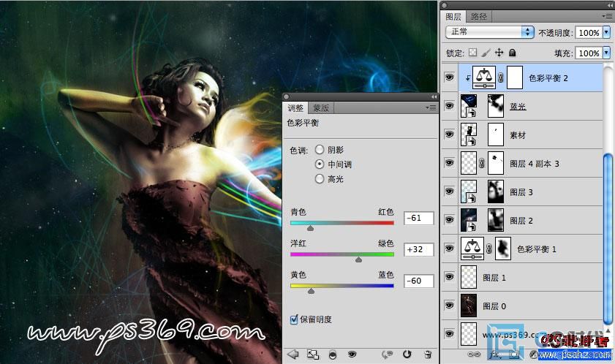Switch to the 路径 tab
Image resolution: width=615 pixels, height=364 pixels.
coord(478,17)
